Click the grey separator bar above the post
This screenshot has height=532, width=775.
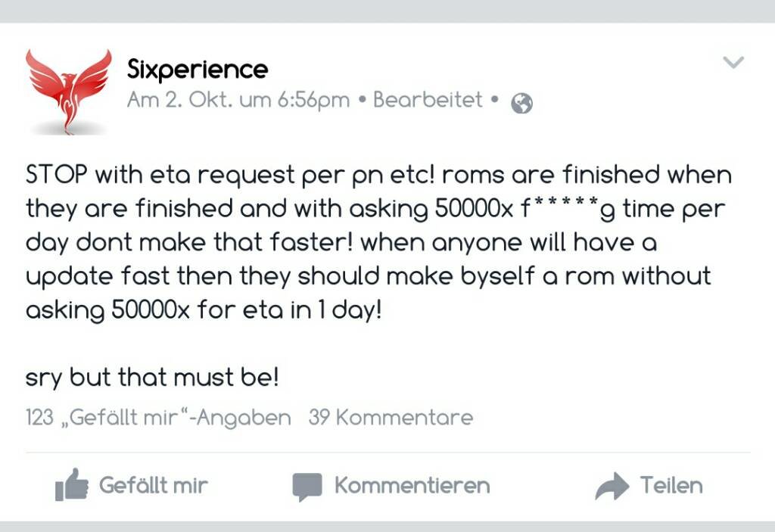(387, 11)
